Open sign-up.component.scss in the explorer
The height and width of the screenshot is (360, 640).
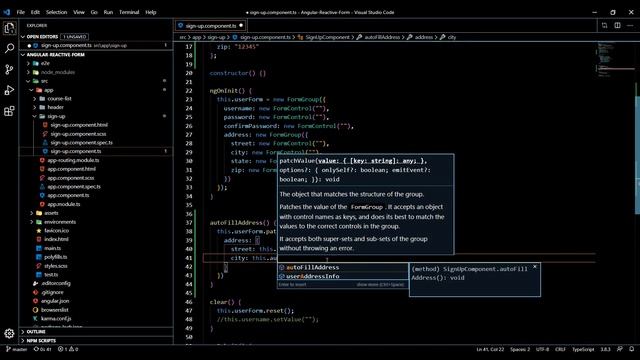pyautogui.click(x=78, y=134)
